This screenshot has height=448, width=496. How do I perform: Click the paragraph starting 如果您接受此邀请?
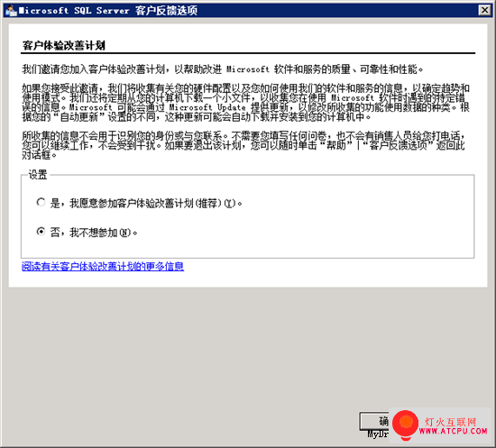(245, 103)
